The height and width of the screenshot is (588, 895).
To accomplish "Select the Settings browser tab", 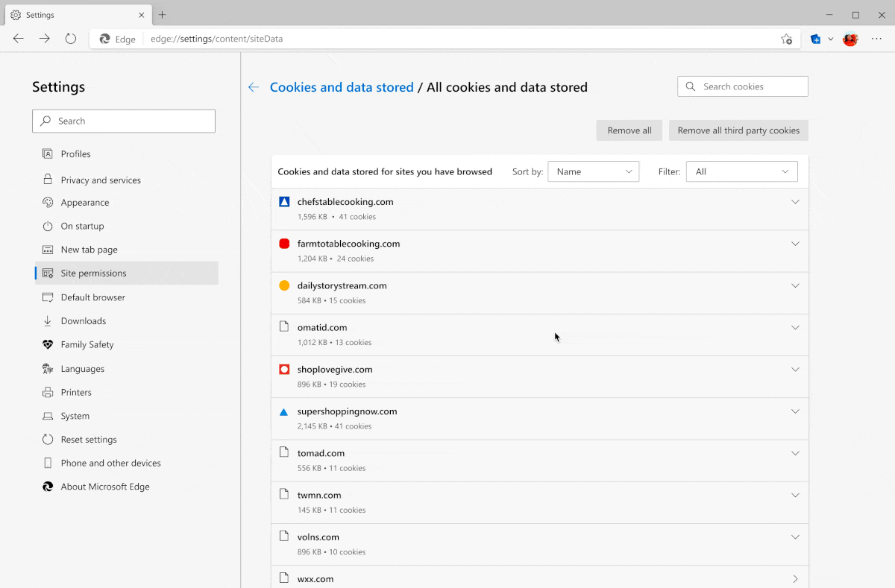I will 77,15.
